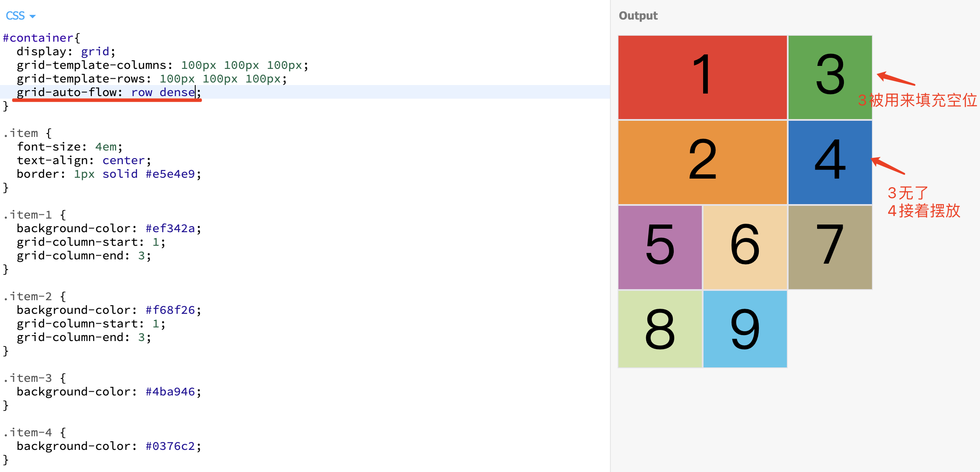Click the Output panel heading

tap(638, 16)
